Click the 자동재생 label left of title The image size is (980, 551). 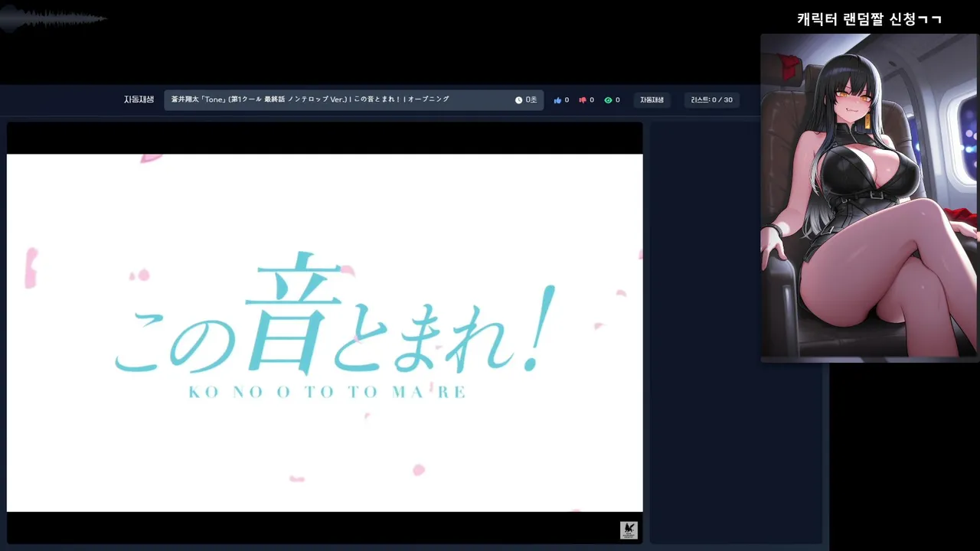point(139,99)
